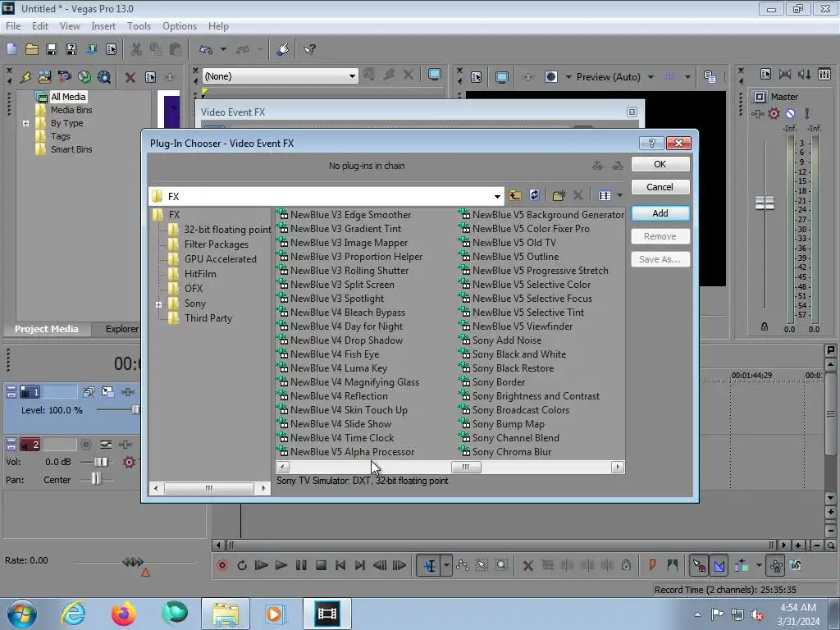This screenshot has width=840, height=630.
Task: Save project using the floppy disk icon
Action: (52, 49)
